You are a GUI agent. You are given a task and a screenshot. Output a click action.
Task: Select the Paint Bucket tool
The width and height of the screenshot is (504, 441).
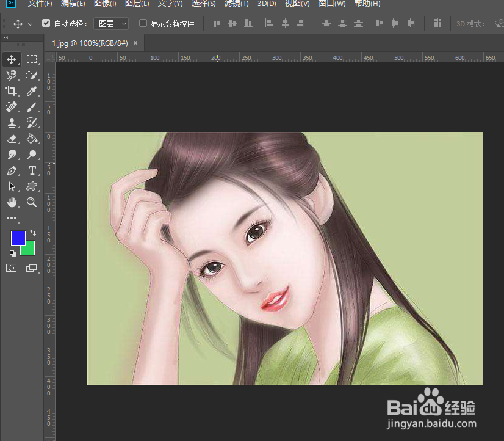(32, 139)
